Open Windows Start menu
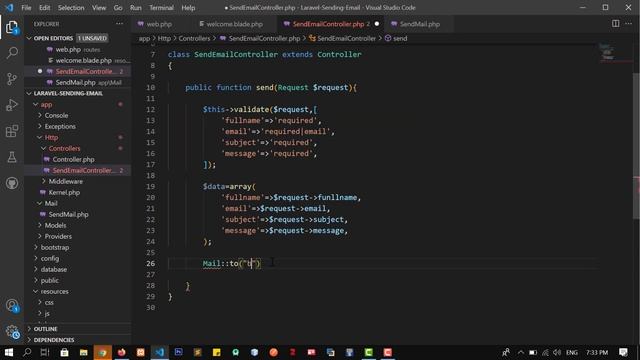 (x=9, y=352)
